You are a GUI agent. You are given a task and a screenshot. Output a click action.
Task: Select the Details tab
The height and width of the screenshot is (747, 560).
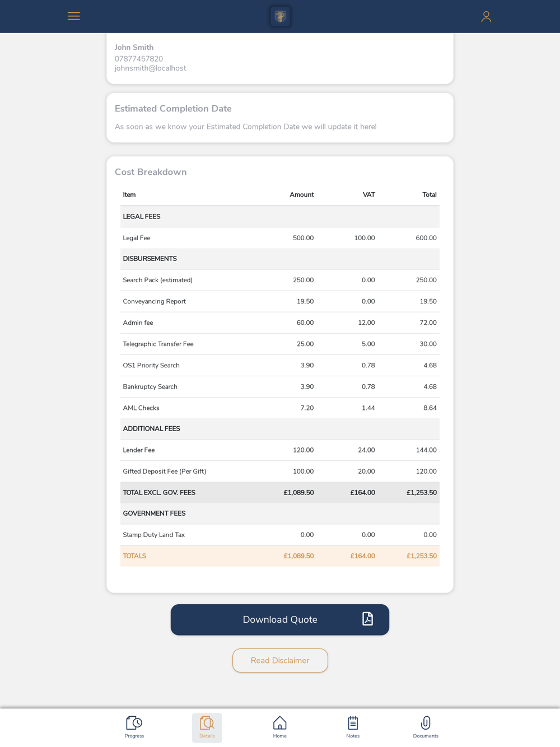tap(207, 727)
